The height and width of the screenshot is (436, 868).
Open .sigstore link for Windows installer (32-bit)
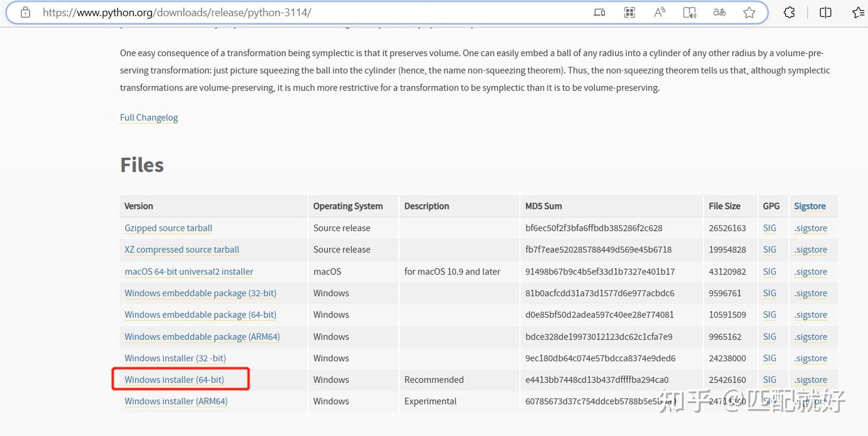point(811,358)
